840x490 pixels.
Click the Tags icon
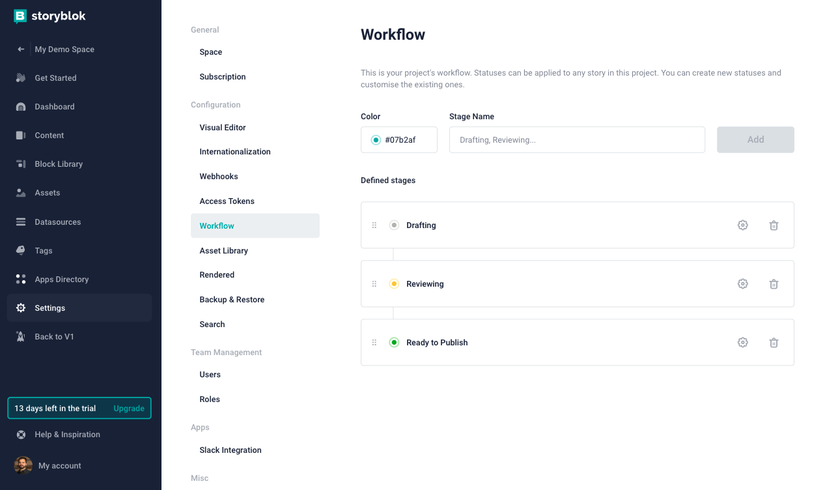[21, 250]
